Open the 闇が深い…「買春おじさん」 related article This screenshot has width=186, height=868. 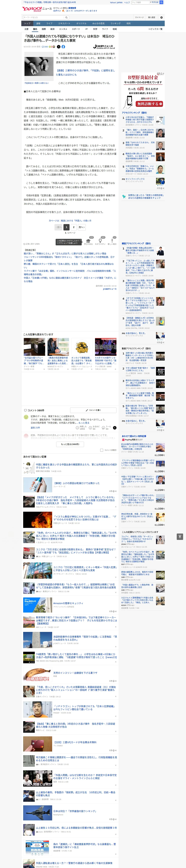pyautogui.click(x=65, y=253)
